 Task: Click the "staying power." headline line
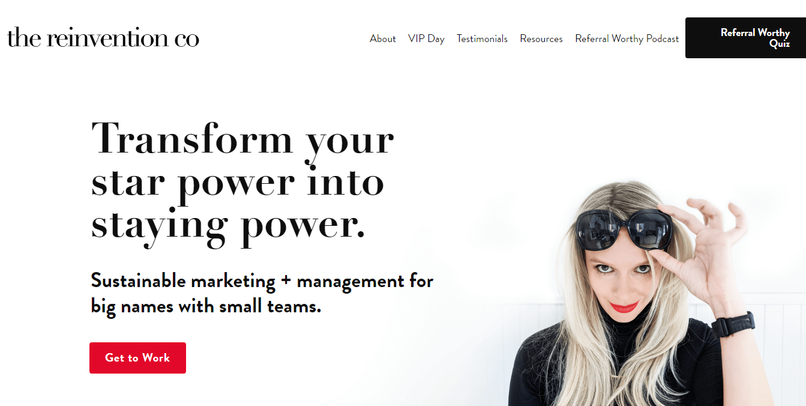[x=228, y=225]
